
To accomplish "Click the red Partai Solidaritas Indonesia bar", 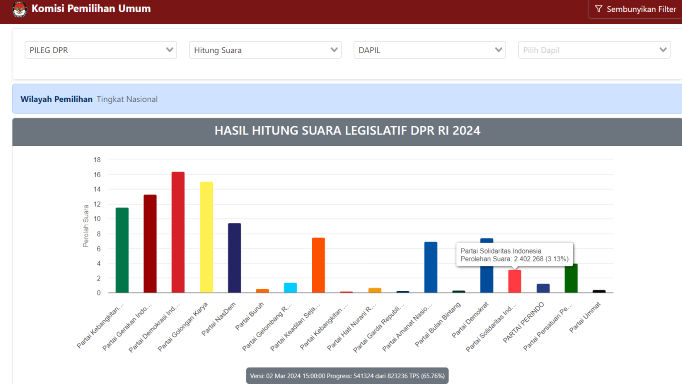I will click(x=515, y=281).
